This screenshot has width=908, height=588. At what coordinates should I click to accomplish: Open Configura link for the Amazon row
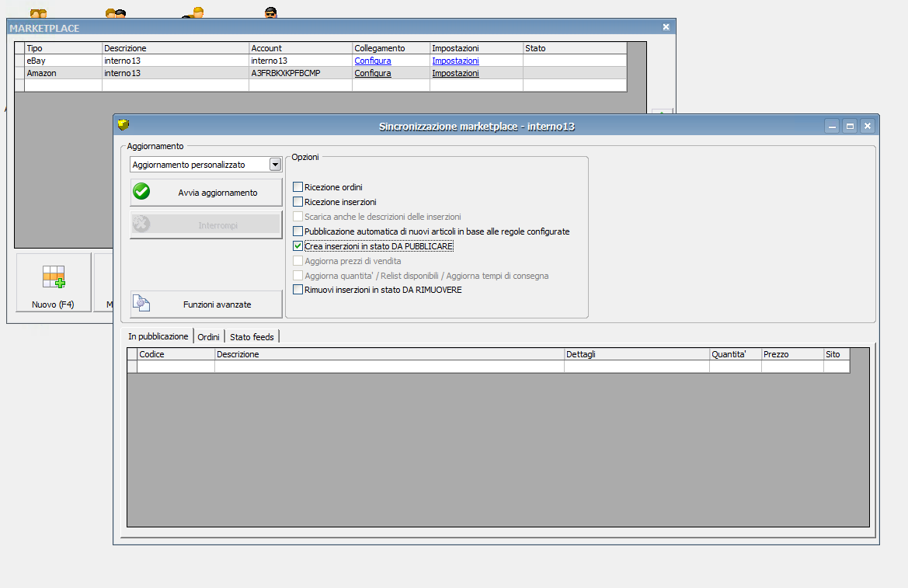pyautogui.click(x=373, y=74)
